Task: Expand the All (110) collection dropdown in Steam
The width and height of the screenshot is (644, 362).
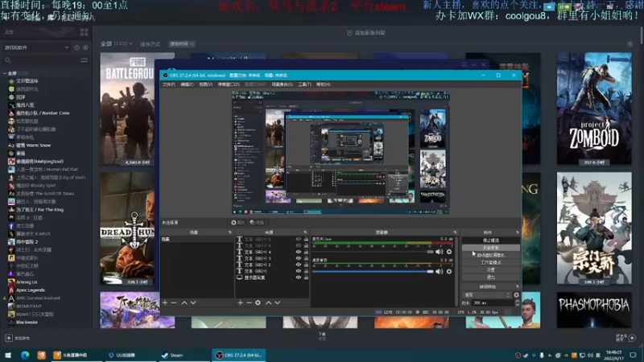Action: [117, 43]
